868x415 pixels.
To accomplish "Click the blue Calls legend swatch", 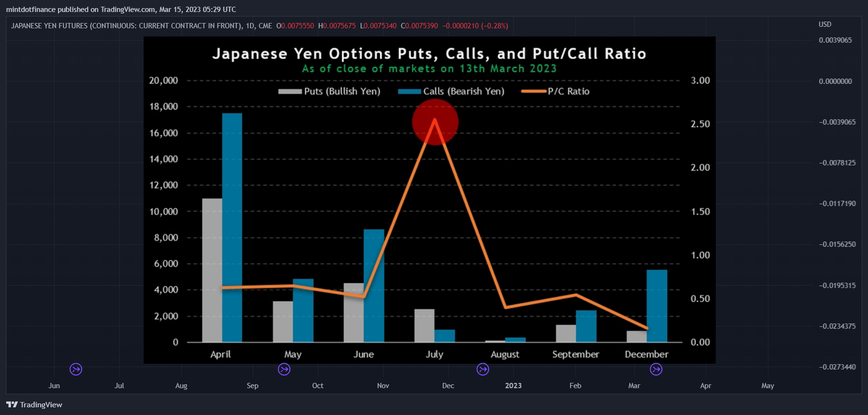I will pos(409,92).
